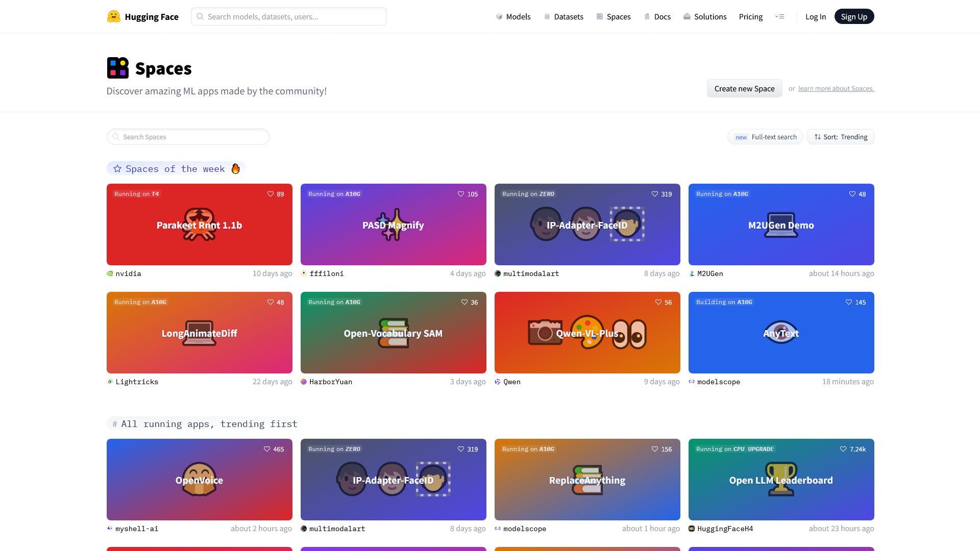Click Log In
Viewport: 980px width, 551px height.
tap(816, 16)
